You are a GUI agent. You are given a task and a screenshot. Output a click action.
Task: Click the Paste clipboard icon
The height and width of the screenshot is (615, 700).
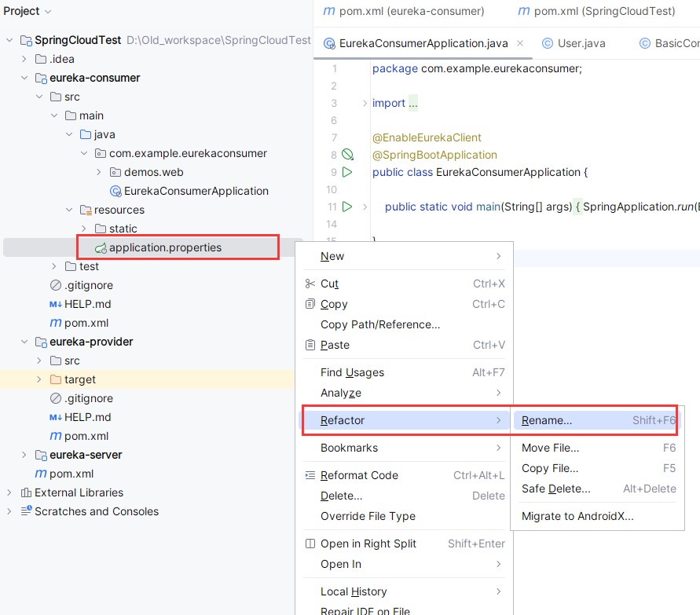pos(310,345)
